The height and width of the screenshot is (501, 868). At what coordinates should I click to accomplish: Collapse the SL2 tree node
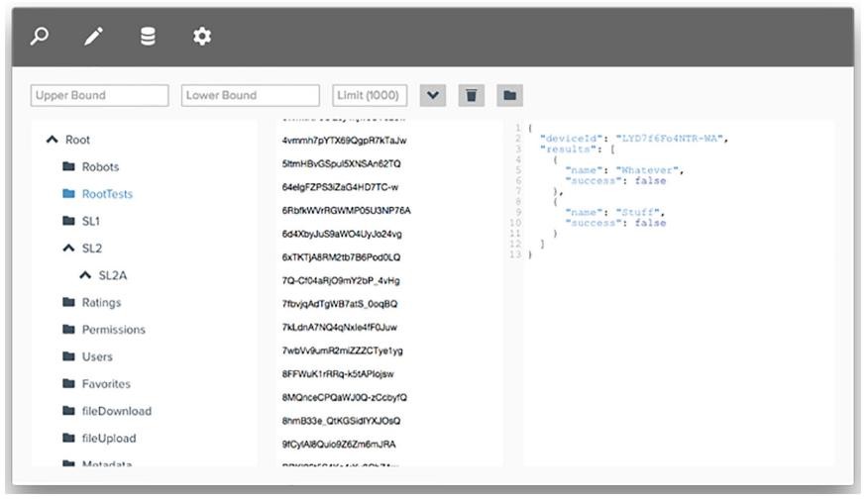pyautogui.click(x=68, y=249)
